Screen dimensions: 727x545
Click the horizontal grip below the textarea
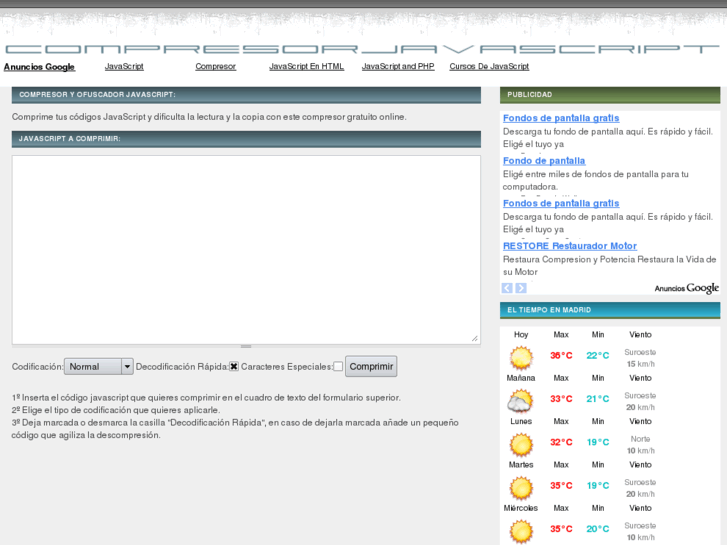tap(246, 346)
